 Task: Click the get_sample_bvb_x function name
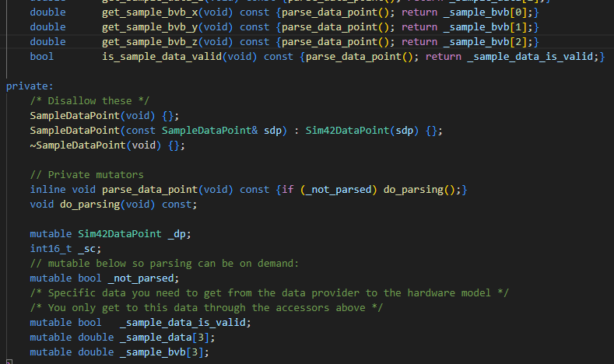pos(150,12)
